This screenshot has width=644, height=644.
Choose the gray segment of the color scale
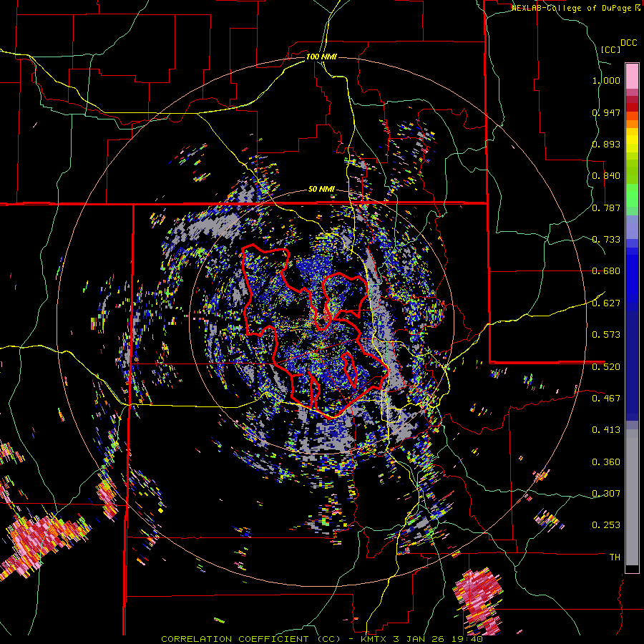tap(632, 497)
